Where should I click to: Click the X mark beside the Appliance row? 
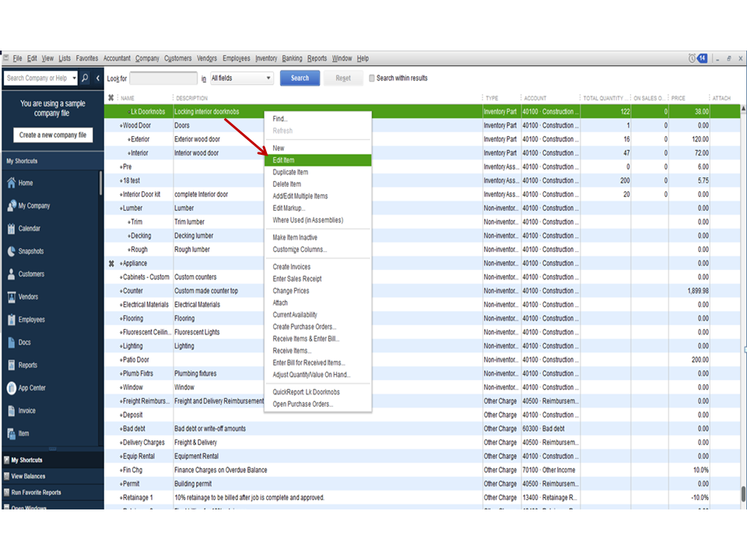[111, 264]
